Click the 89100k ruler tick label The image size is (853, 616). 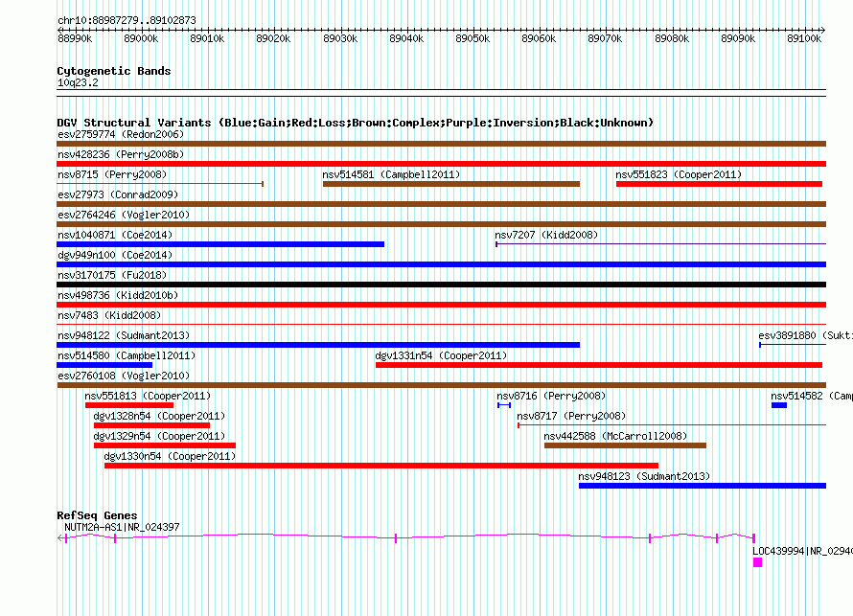coord(804,38)
